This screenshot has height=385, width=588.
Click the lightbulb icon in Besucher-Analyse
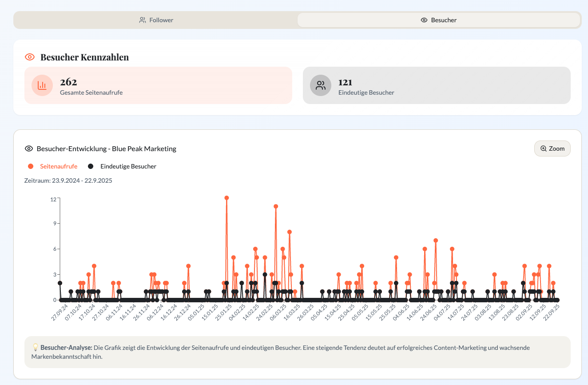pyautogui.click(x=35, y=348)
